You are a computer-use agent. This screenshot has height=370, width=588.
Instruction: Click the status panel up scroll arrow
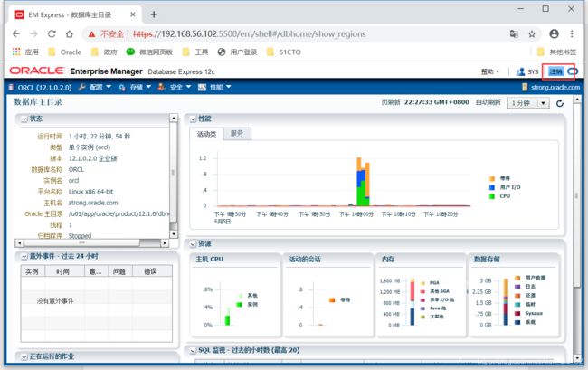click(x=174, y=118)
